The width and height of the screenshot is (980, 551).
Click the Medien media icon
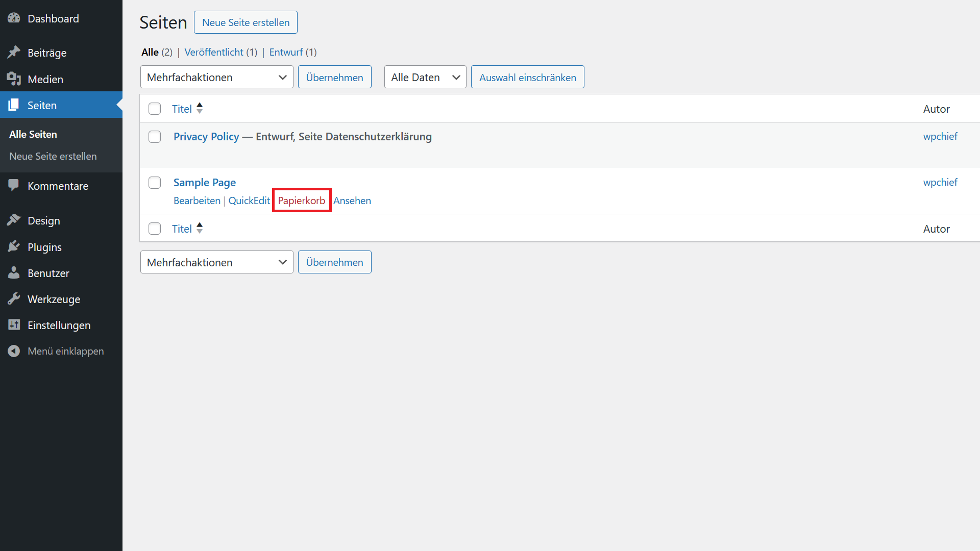pyautogui.click(x=14, y=79)
